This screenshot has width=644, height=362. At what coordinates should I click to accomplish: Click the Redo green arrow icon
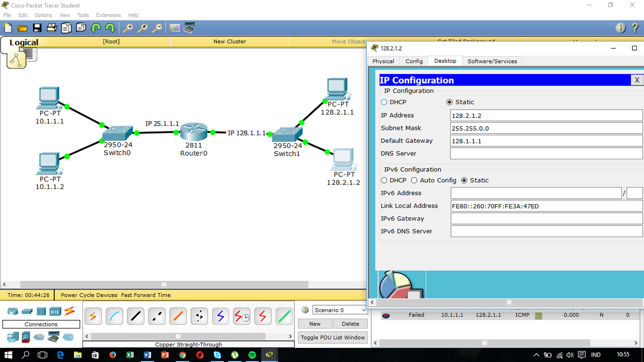110,28
